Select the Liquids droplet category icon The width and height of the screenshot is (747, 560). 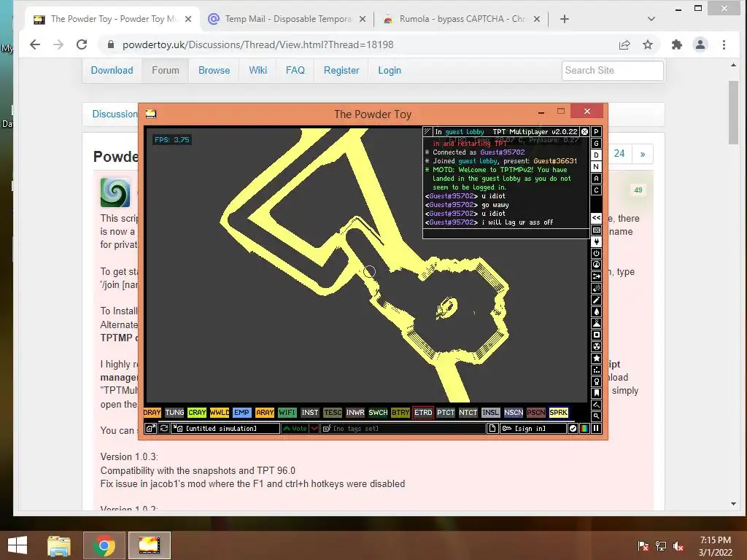coord(596,311)
